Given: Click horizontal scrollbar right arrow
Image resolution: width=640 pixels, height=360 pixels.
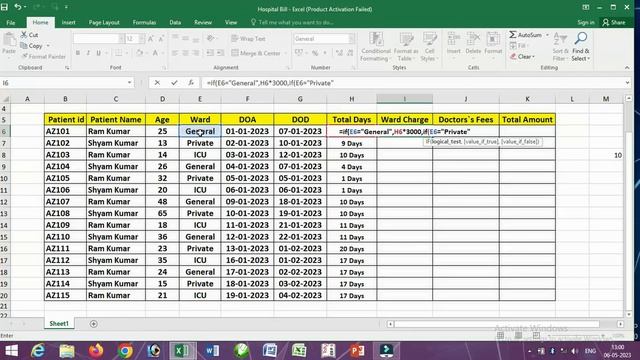Looking at the screenshot, I should point(620,324).
